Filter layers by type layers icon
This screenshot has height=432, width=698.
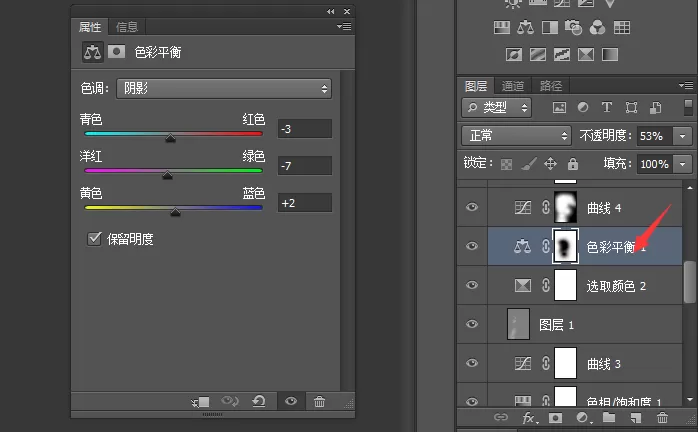pos(606,107)
